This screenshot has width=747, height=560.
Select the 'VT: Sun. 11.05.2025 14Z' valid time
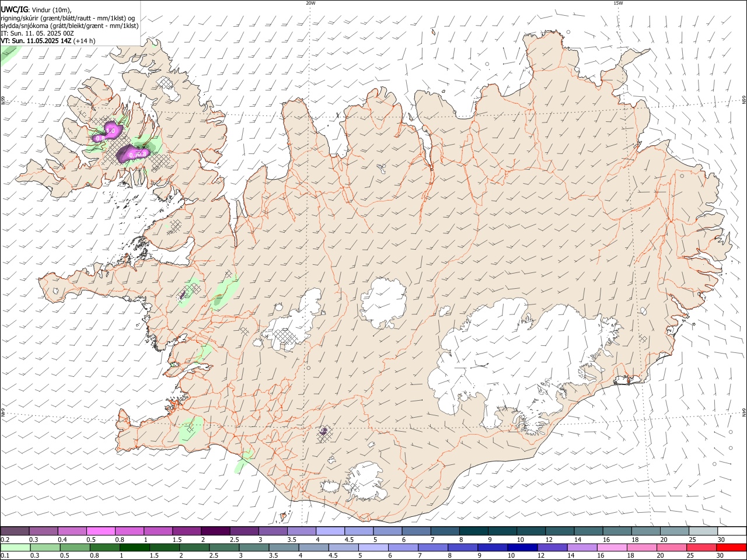tap(36, 41)
